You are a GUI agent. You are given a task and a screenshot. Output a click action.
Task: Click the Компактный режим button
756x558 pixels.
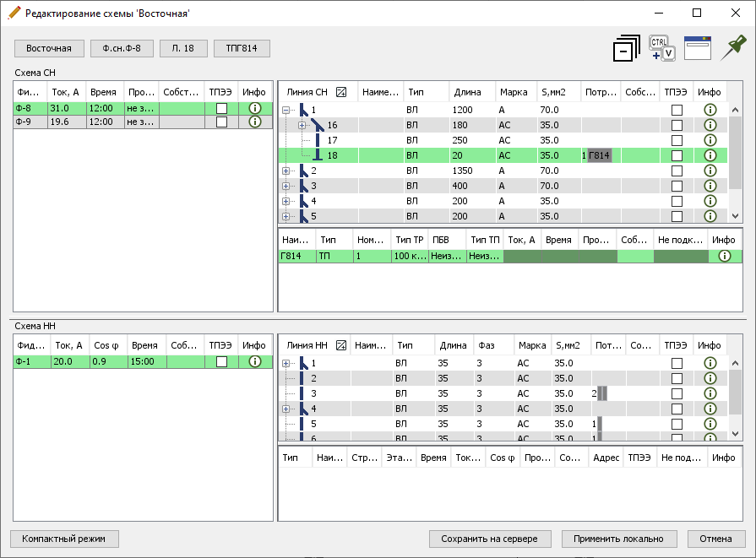click(64, 539)
